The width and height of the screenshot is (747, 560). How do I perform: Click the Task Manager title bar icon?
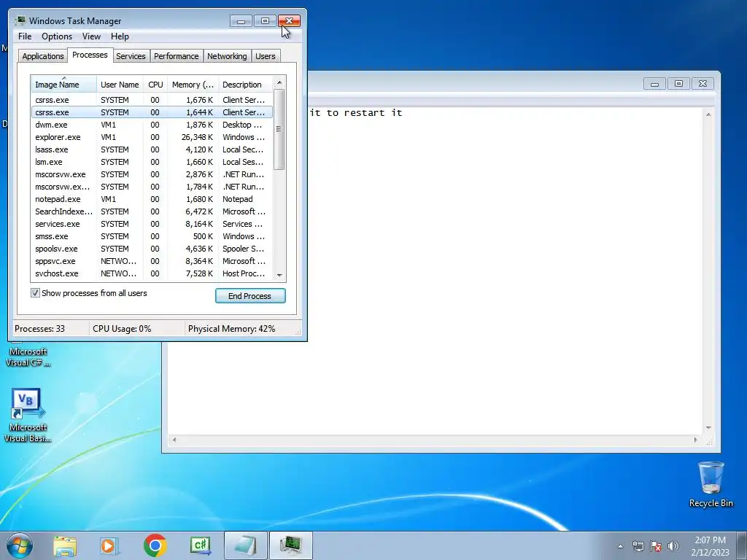pos(20,20)
